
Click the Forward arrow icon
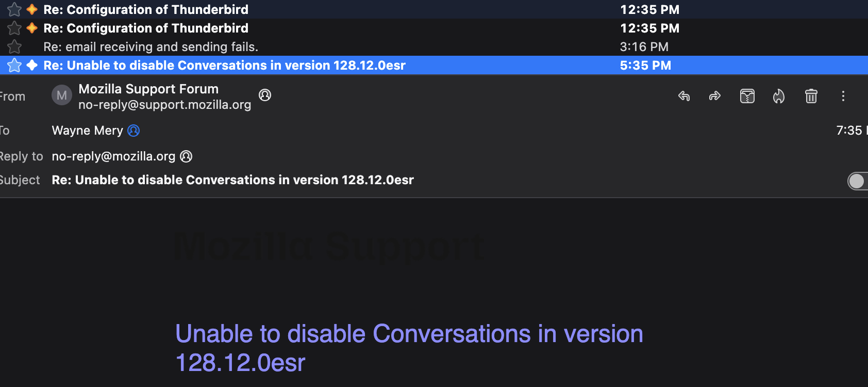pyautogui.click(x=715, y=96)
